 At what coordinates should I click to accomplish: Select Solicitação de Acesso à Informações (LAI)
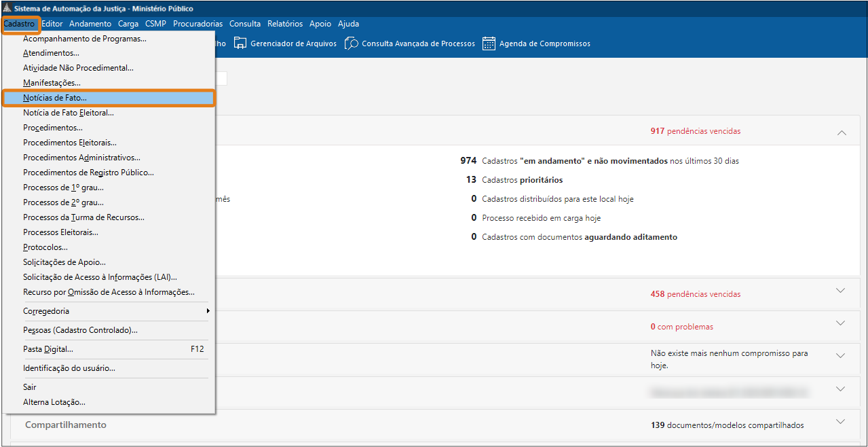click(x=109, y=277)
